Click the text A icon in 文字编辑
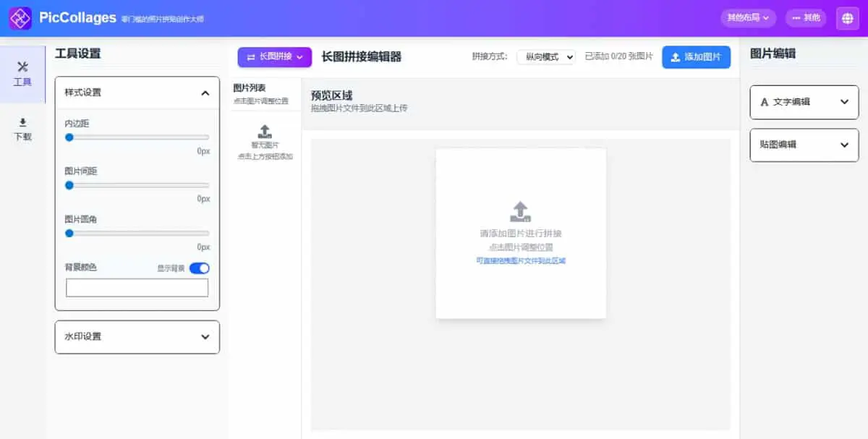The width and height of the screenshot is (868, 439). tap(765, 102)
